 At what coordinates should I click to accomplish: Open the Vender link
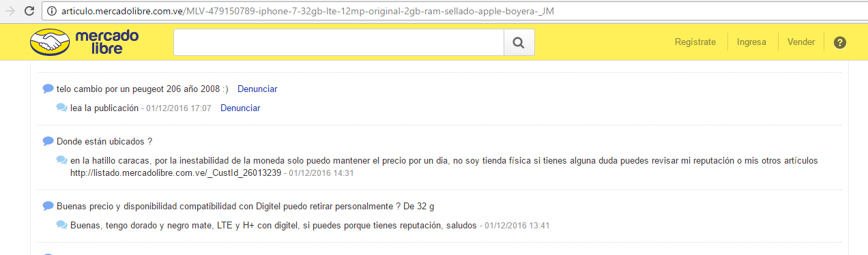[x=801, y=42]
